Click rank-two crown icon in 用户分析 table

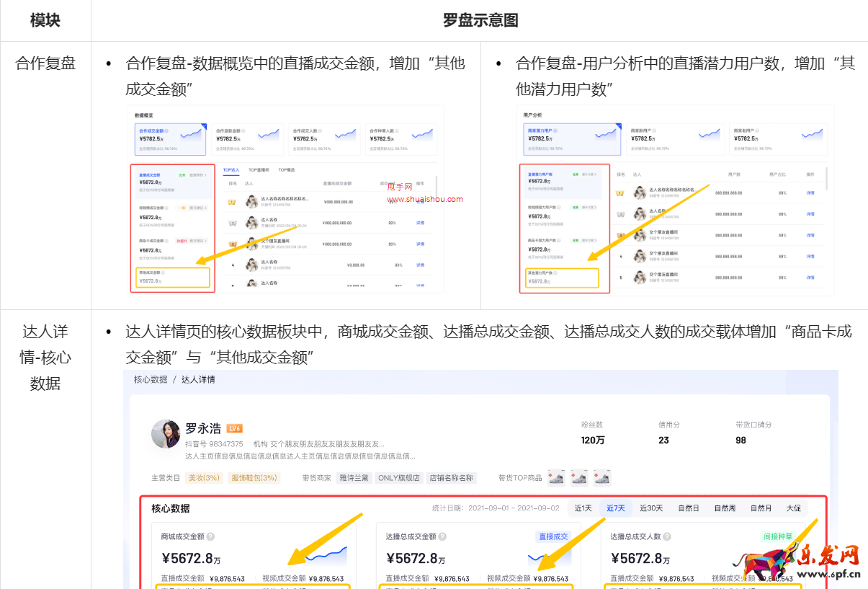[x=620, y=213]
